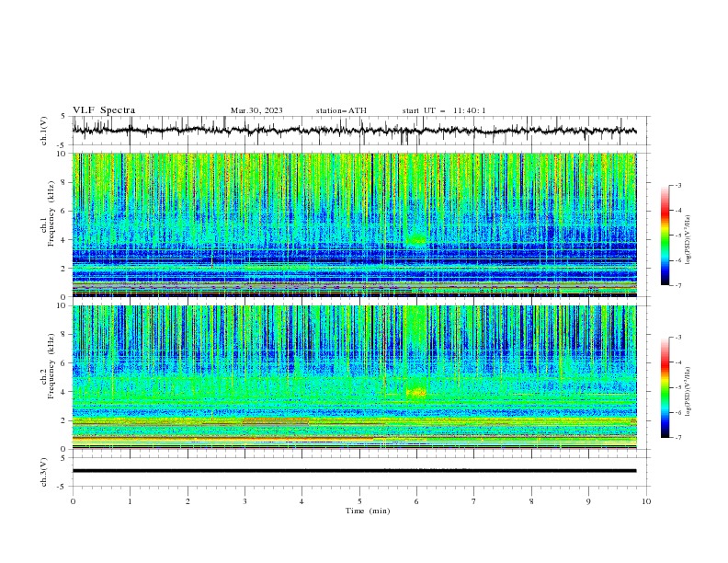728x563 pixels.
Task: Click the 'ch.1(V)' waveform axis label
Action: click(x=44, y=131)
